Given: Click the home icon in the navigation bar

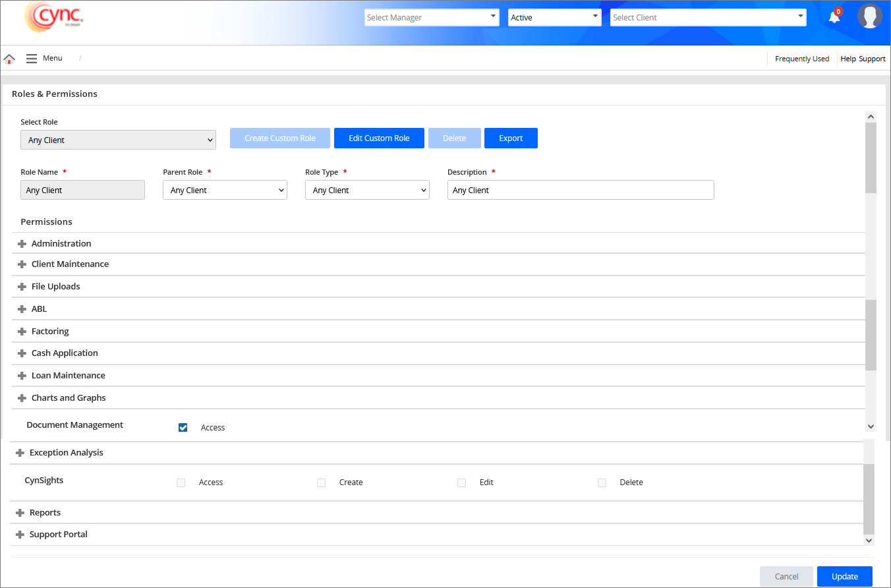Looking at the screenshot, I should pos(9,59).
